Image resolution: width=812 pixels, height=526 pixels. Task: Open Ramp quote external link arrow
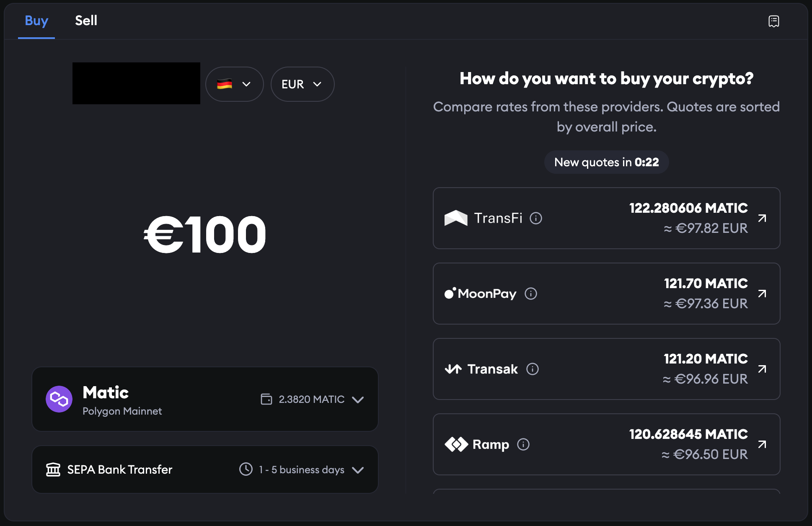(x=762, y=444)
